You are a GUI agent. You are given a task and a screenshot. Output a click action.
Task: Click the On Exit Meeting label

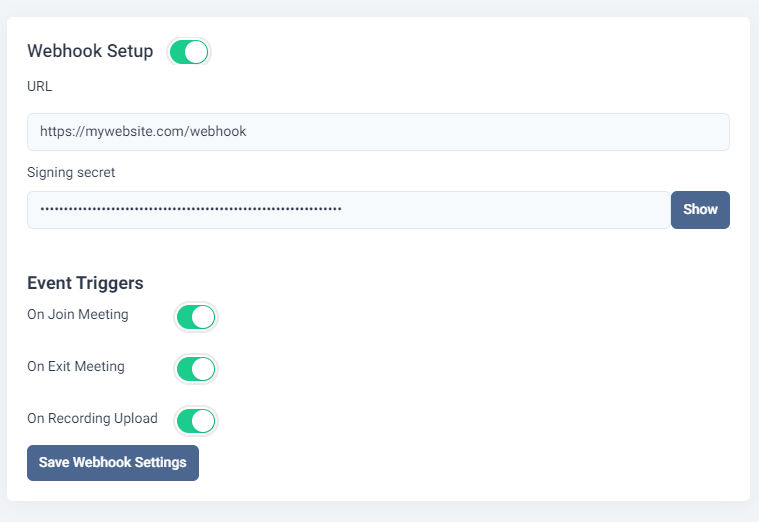tap(76, 367)
